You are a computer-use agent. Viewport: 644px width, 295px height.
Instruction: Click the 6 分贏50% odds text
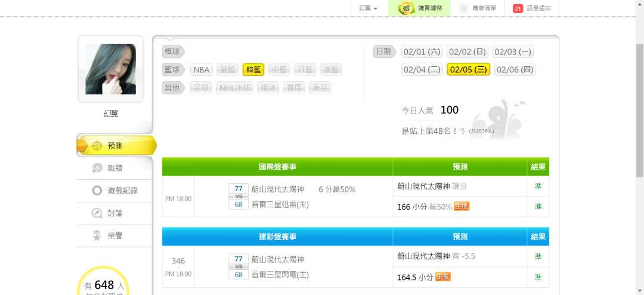coord(337,189)
